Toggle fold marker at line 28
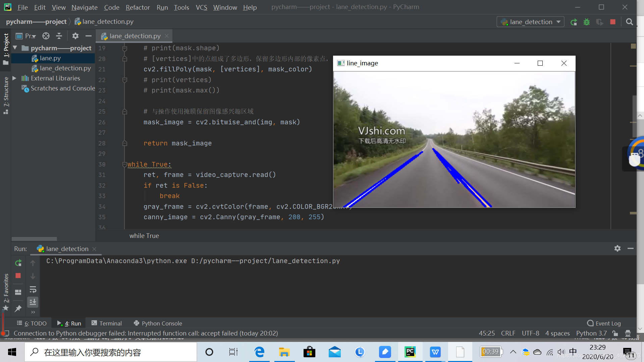Viewport: 644px width, 362px height. 124,143
